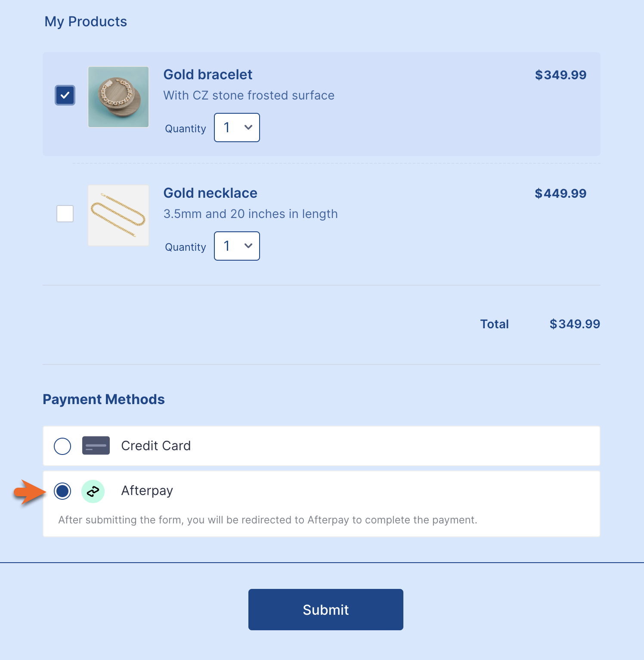
Task: Click the Afterpay redirect notice text
Action: (x=268, y=520)
